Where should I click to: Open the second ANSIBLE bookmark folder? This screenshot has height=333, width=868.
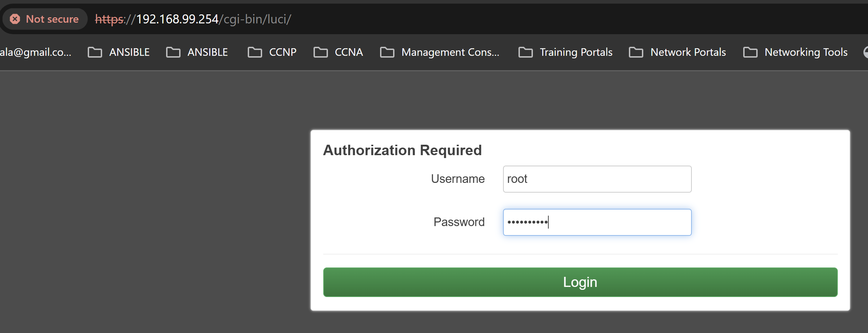[197, 52]
